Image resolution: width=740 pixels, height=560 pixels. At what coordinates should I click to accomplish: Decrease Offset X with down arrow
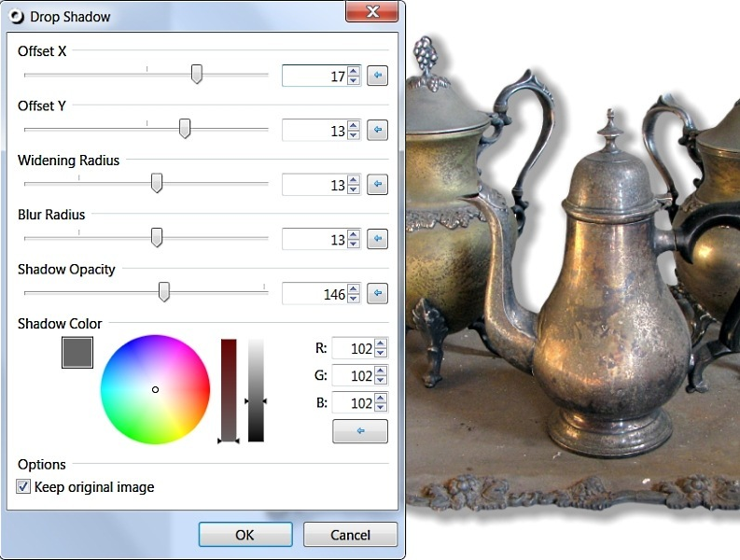(x=354, y=80)
